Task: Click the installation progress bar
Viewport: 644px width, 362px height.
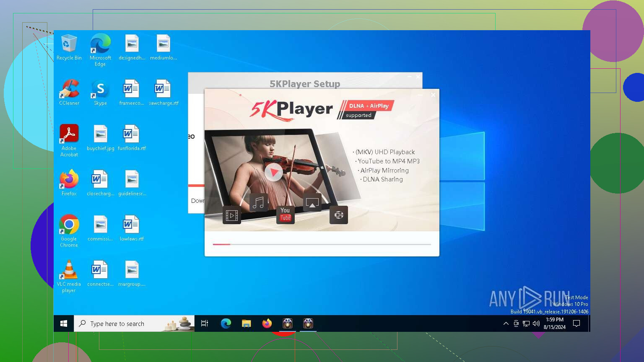Action: 322,244
